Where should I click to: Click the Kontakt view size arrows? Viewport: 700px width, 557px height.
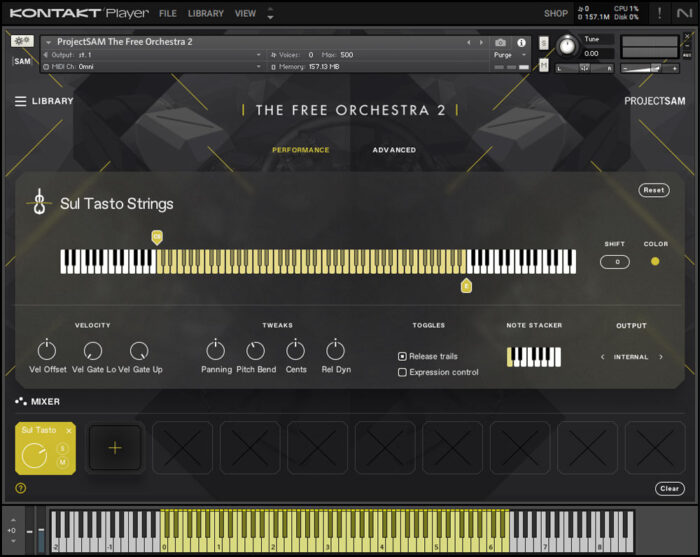[x=270, y=13]
